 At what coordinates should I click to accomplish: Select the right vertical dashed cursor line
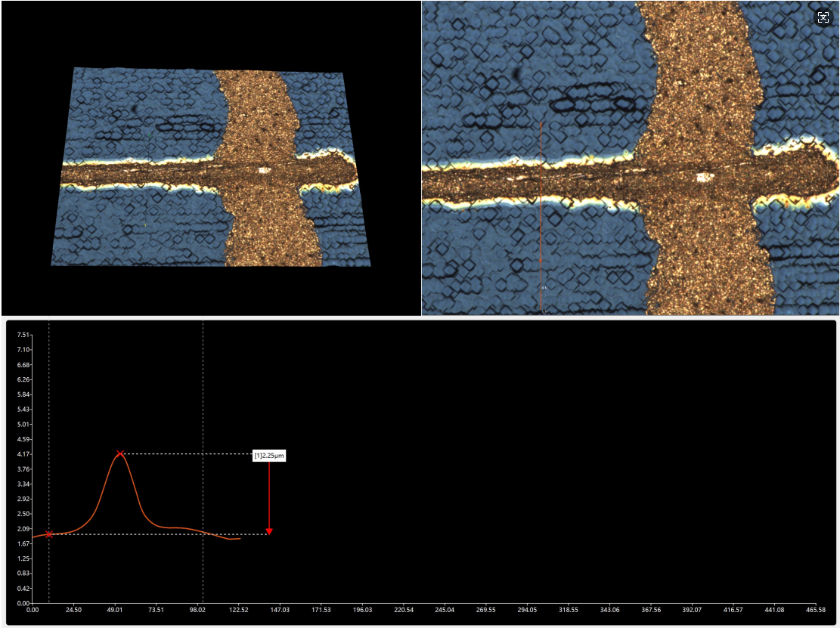(x=203, y=378)
